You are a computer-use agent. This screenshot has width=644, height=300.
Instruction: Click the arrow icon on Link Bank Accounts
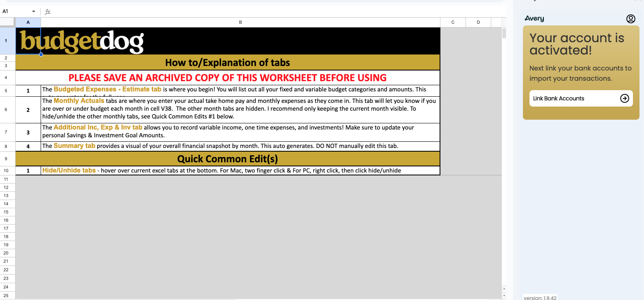point(624,98)
